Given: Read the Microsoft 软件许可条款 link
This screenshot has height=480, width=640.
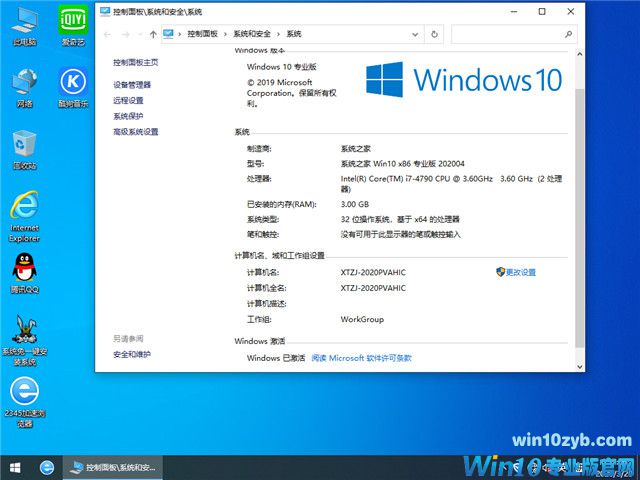Looking at the screenshot, I should [x=361, y=358].
